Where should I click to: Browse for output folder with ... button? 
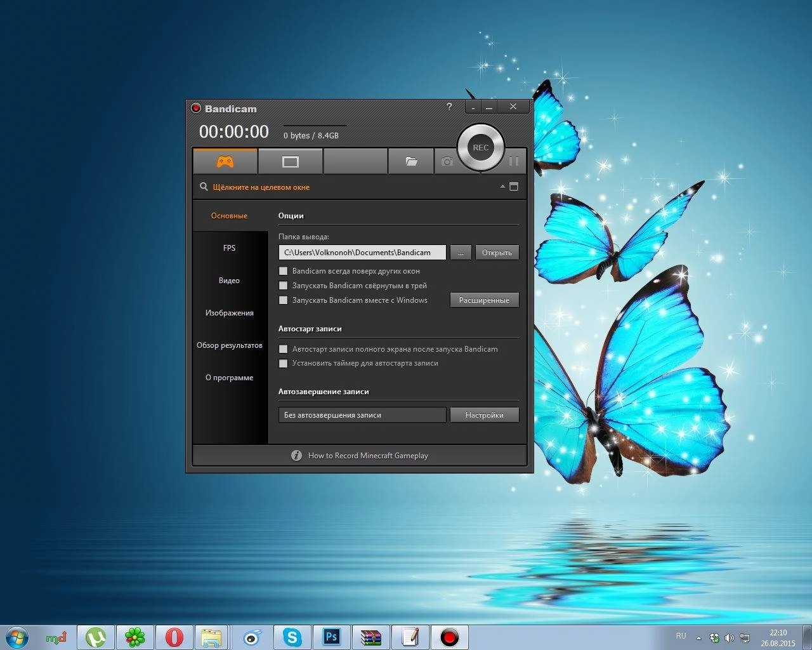pos(461,253)
